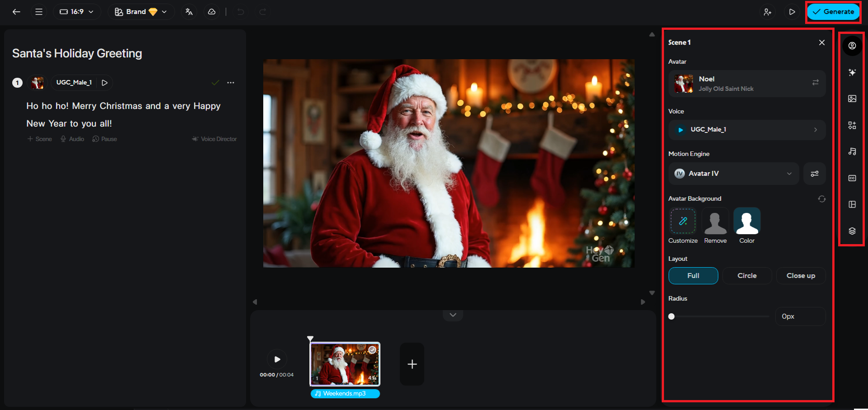Open the translate video tool

[189, 12]
